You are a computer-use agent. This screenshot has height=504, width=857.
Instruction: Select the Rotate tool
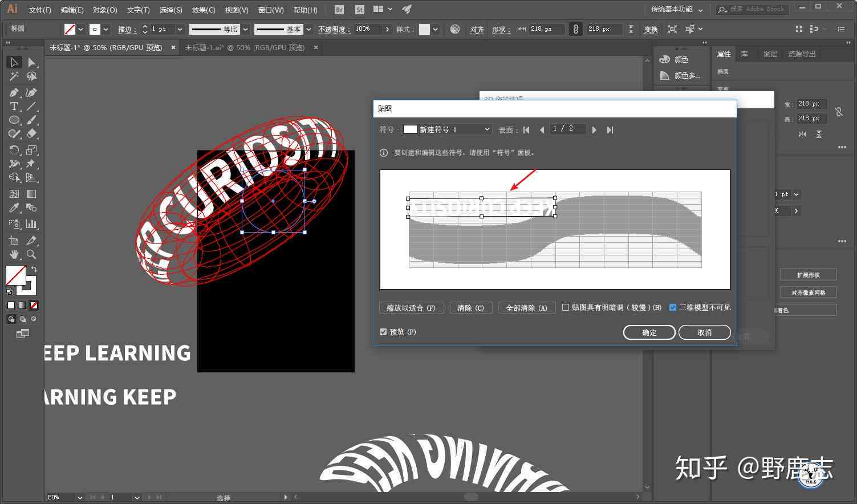click(14, 149)
